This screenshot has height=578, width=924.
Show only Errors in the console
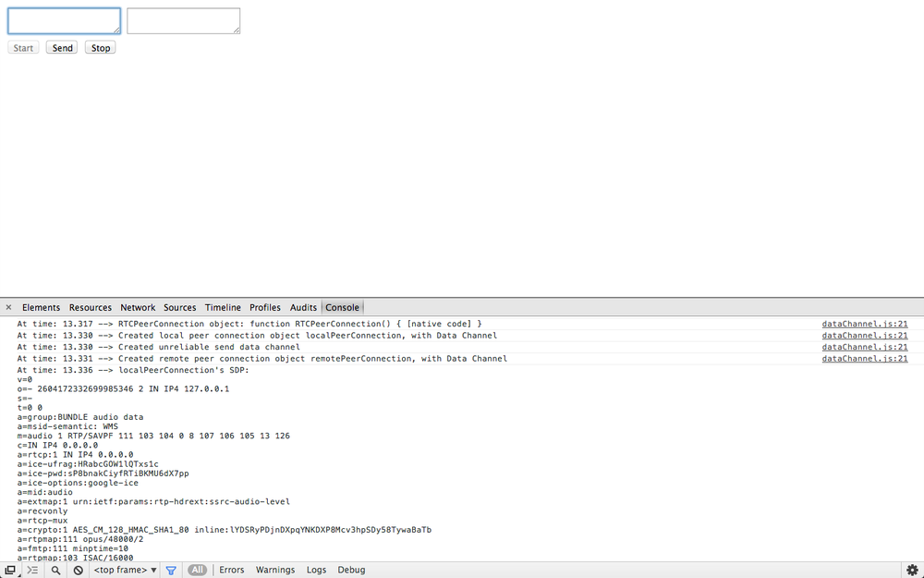232,570
